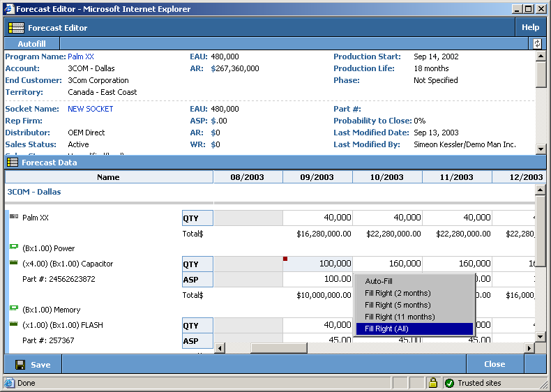Click the Capacitor QTY row label
Screen dimensions: 551x392
pyautogui.click(x=197, y=264)
